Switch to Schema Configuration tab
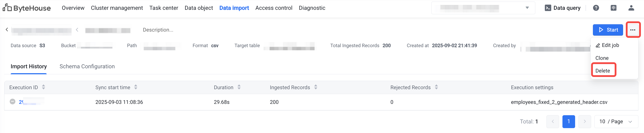Viewport: 644px width, 133px height. coord(87,66)
